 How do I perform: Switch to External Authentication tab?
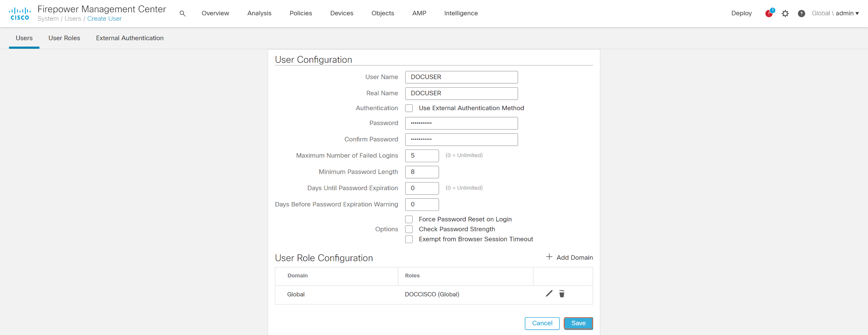pyautogui.click(x=130, y=38)
